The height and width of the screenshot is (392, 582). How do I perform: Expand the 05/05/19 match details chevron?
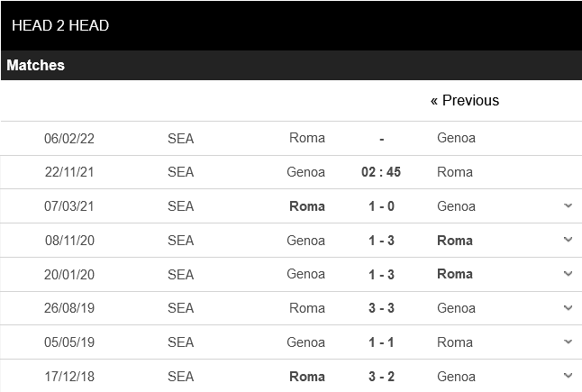point(568,342)
